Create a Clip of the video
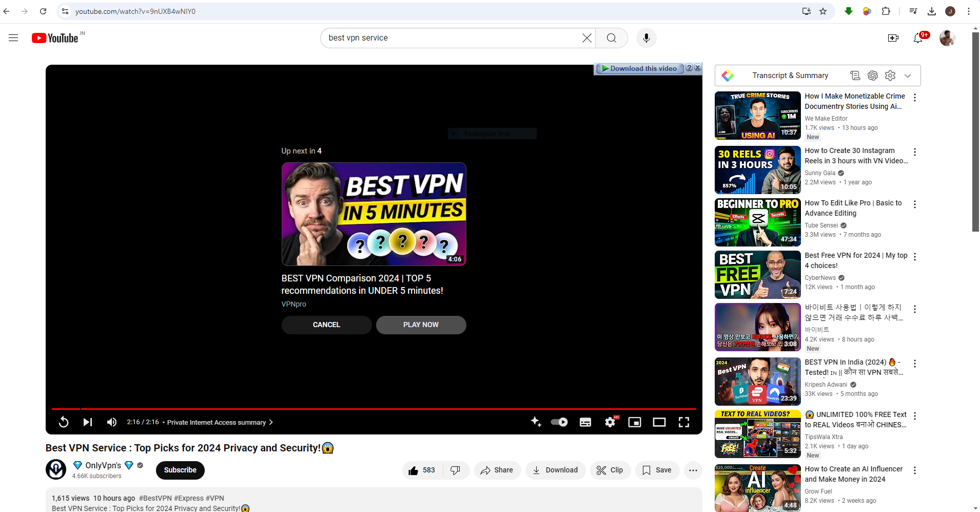Viewport: 980px width, 512px height. 611,470
